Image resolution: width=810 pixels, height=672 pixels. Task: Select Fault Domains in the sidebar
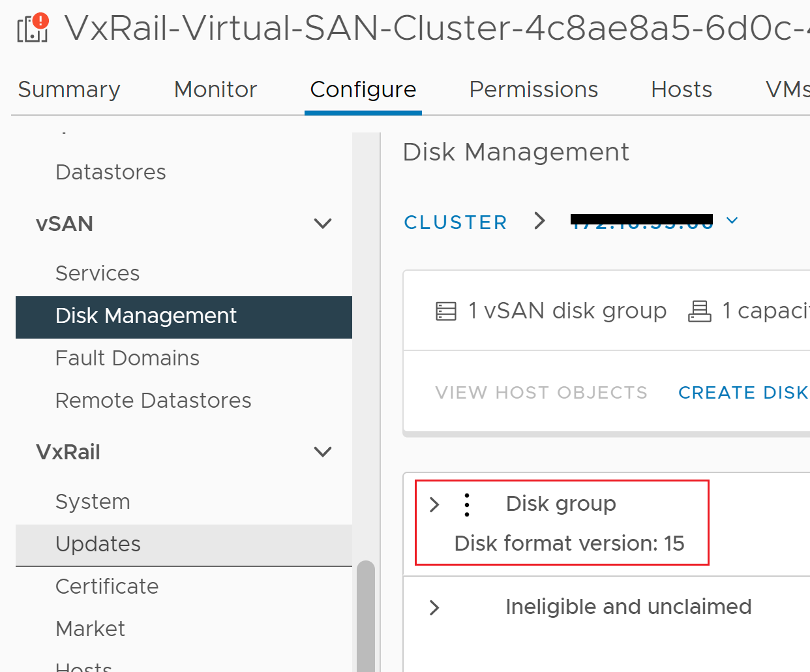pos(127,358)
